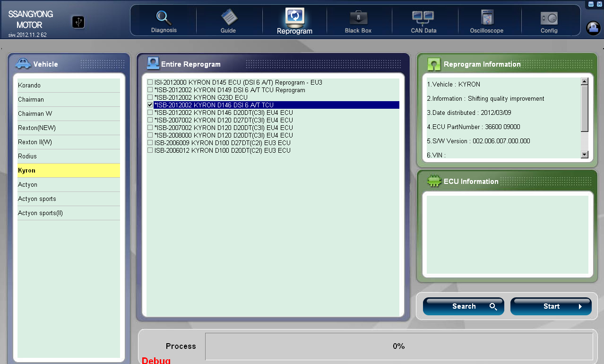Viewport: 604px width, 364px height.
Task: Open the Black Box section
Action: coord(358,22)
